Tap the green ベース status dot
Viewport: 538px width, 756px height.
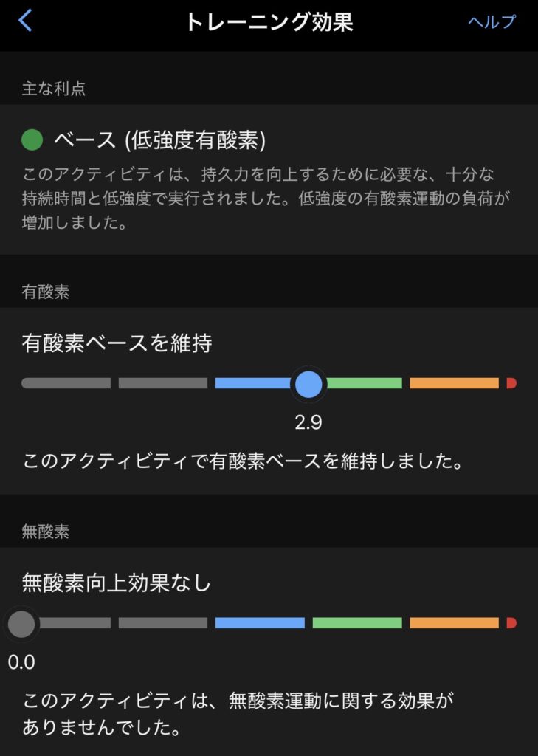coord(32,140)
